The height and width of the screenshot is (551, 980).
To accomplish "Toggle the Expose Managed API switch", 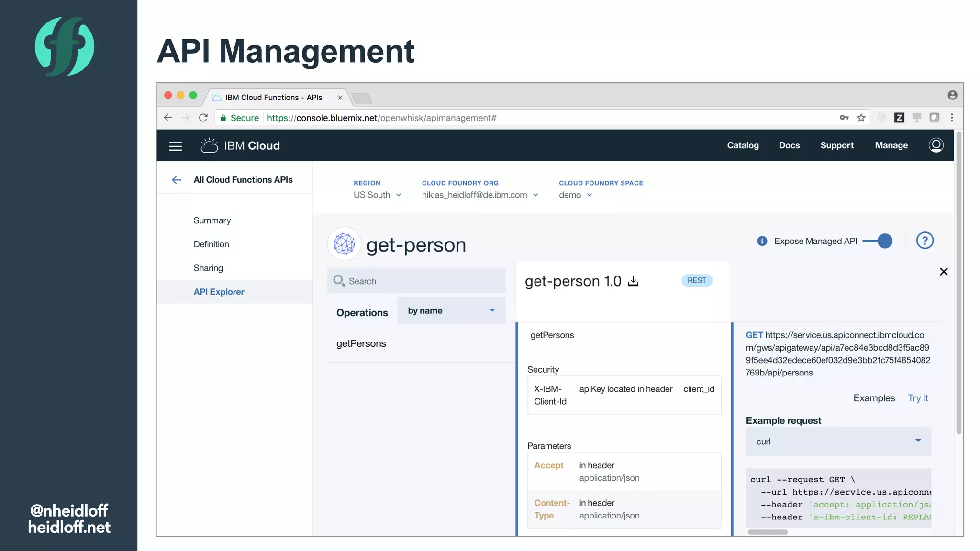I will 878,241.
